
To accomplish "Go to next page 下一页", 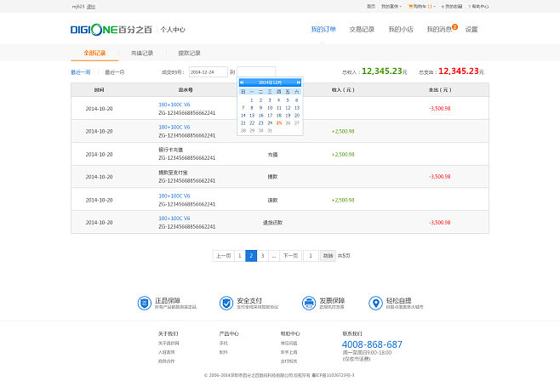I will tap(291, 256).
